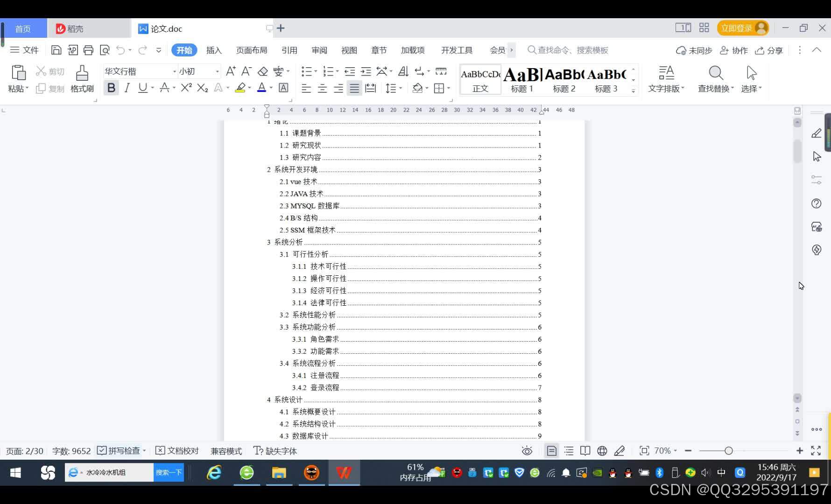Open the font size dropdown
The height and width of the screenshot is (504, 831).
pos(217,71)
